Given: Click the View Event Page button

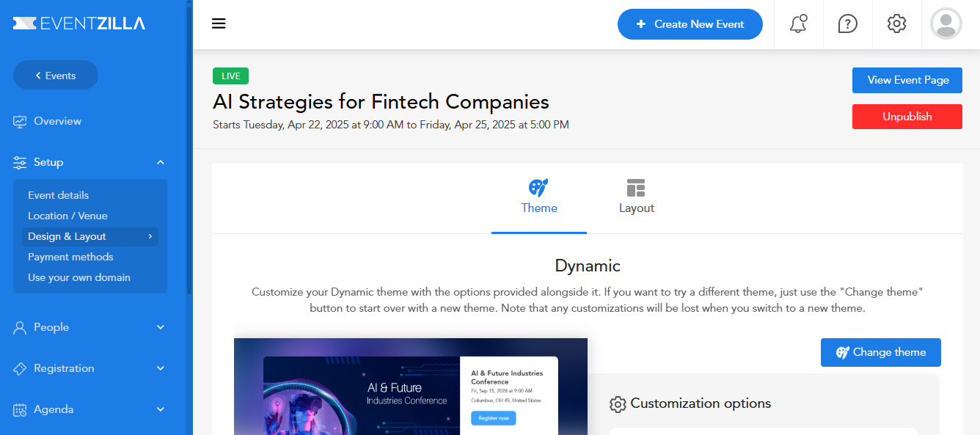Looking at the screenshot, I should point(907,80).
